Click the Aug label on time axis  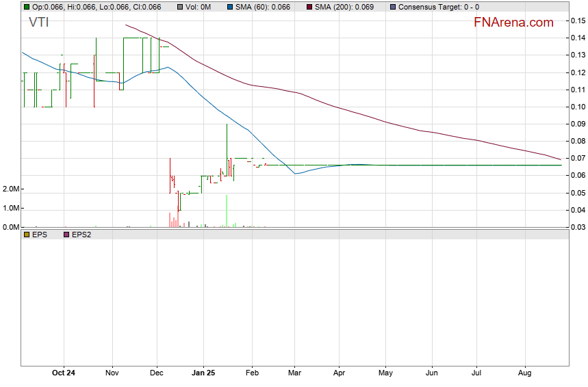[x=524, y=373]
